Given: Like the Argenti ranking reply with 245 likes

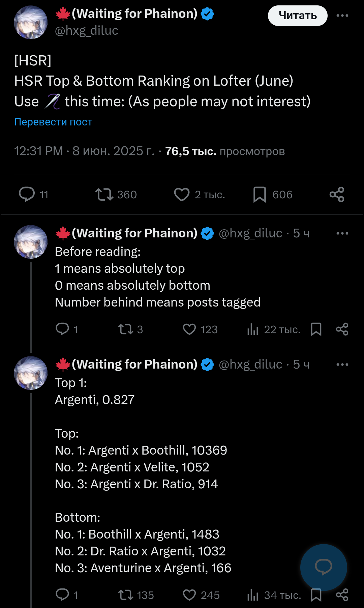Looking at the screenshot, I should (189, 595).
